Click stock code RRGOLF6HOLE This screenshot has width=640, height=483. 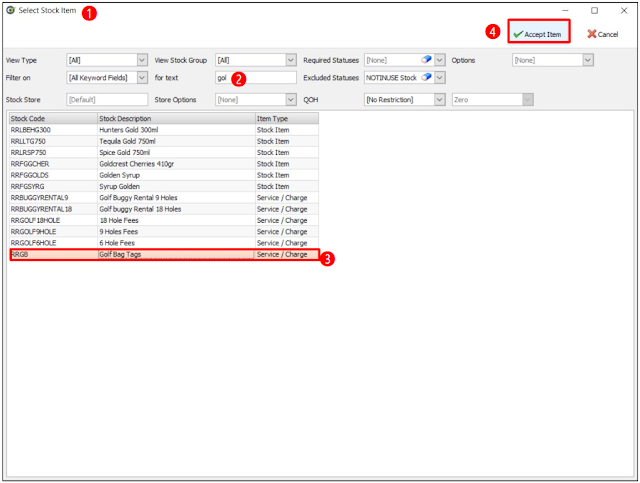(33, 243)
